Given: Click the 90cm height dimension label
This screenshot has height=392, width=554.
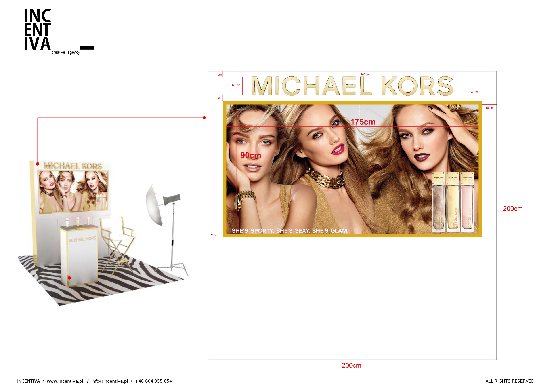Looking at the screenshot, I should point(251,155).
